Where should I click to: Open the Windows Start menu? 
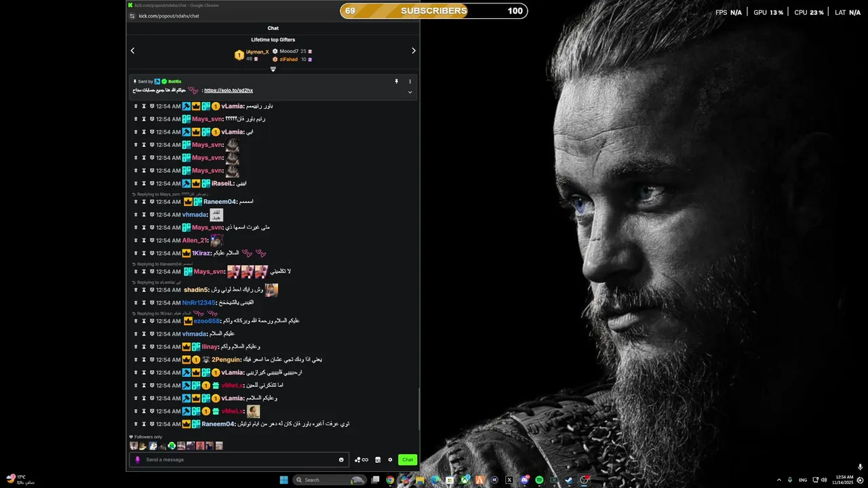(284, 480)
